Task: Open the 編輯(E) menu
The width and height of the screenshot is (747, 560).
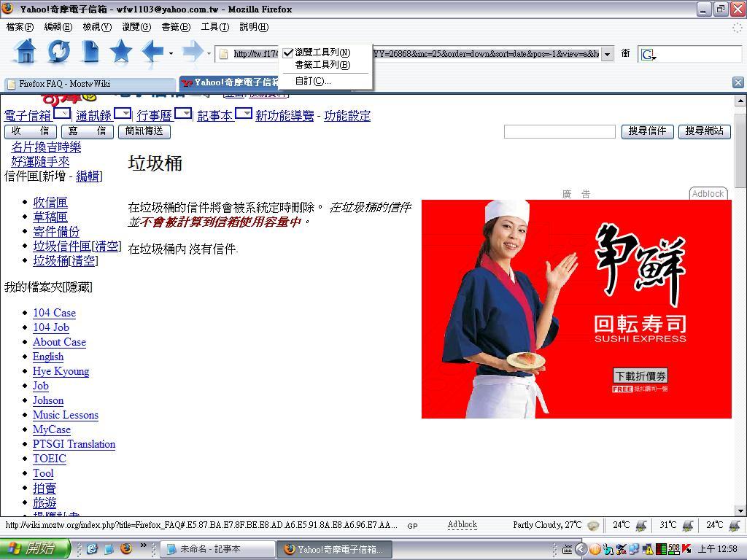Action: (x=58, y=27)
